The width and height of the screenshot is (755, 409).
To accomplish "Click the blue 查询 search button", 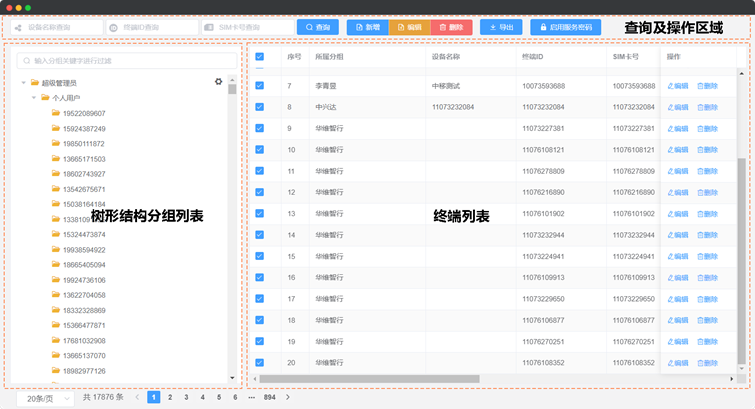I will (317, 28).
